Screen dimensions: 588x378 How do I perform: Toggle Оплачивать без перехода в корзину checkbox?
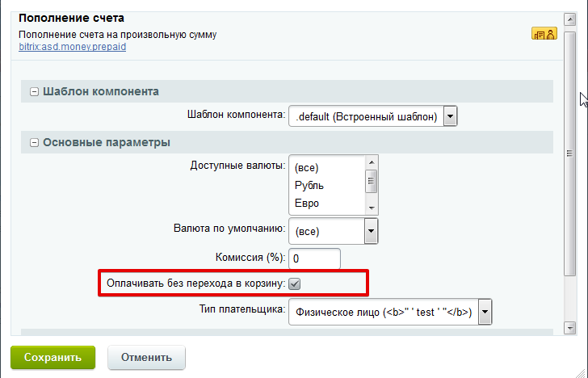click(x=294, y=283)
